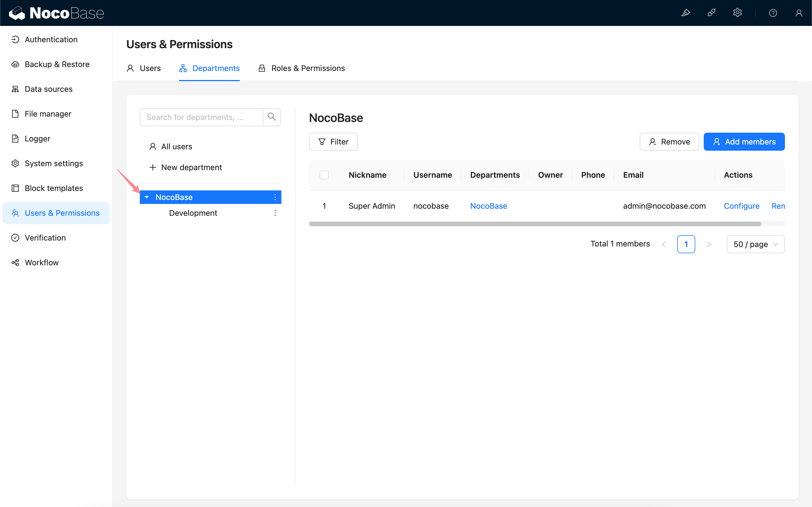
Task: Open the user profile icon
Action: (x=799, y=13)
